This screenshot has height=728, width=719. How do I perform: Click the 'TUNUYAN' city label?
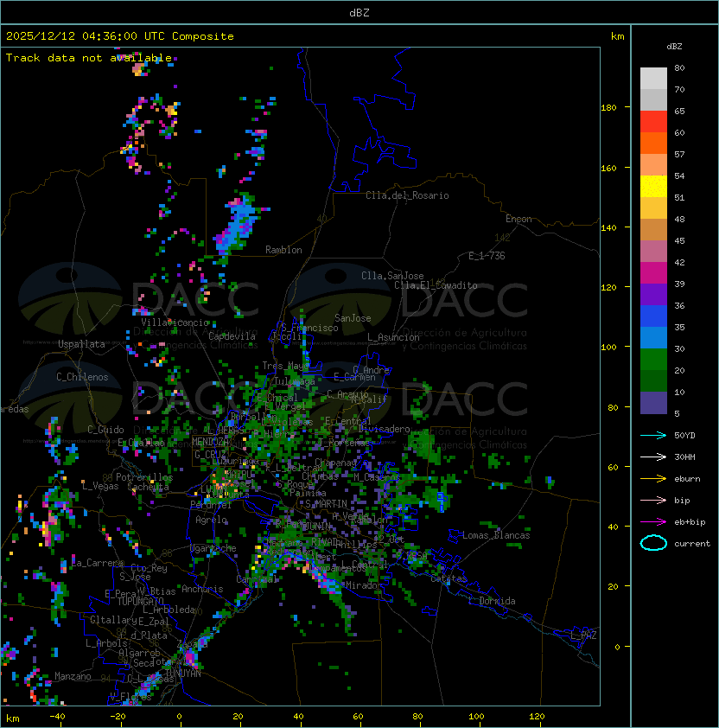[183, 674]
